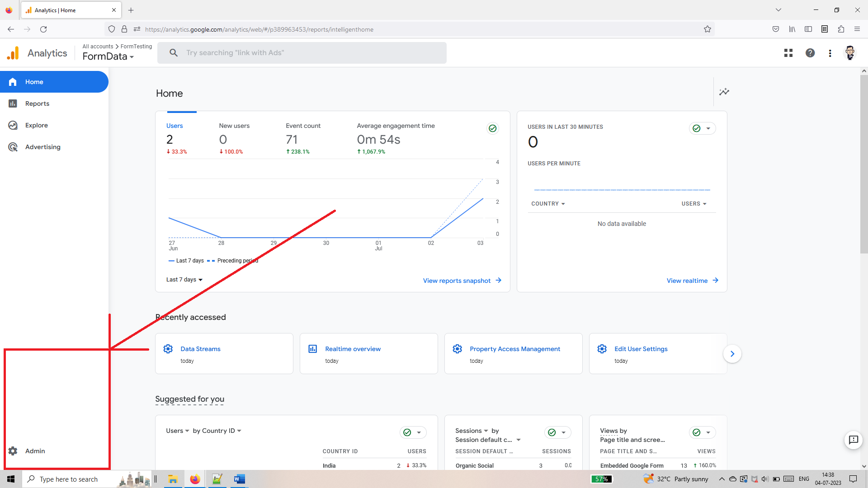868x488 pixels.
Task: Open the Realtime overview recent card
Action: (x=369, y=354)
